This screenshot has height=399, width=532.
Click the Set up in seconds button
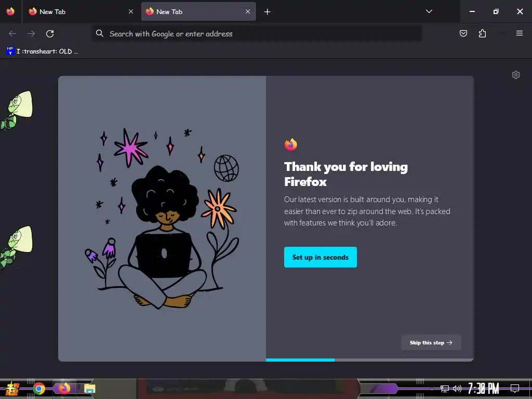pos(320,257)
